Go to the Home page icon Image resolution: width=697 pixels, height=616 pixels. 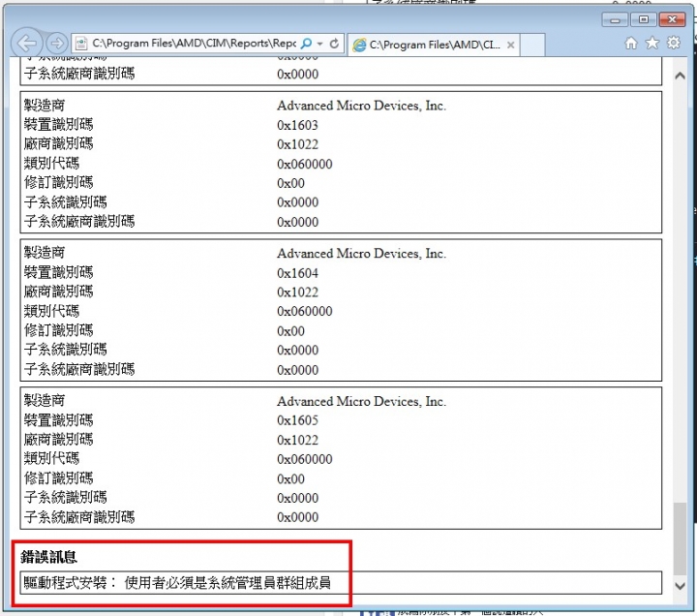[631, 44]
